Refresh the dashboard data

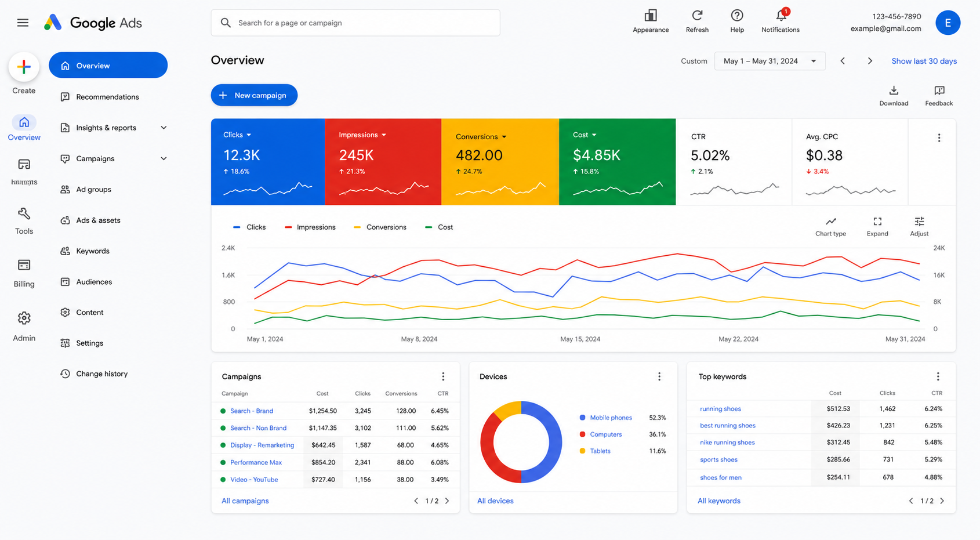coord(697,21)
